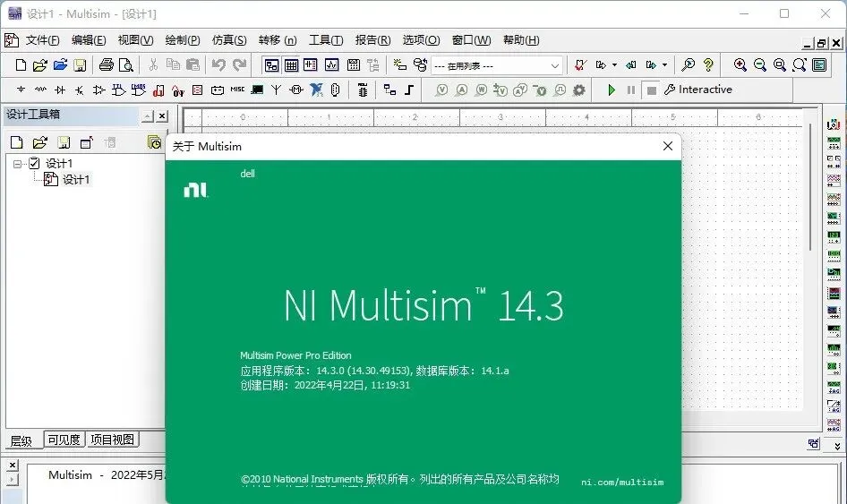
Task: Launch the component wizard
Action: 399,65
